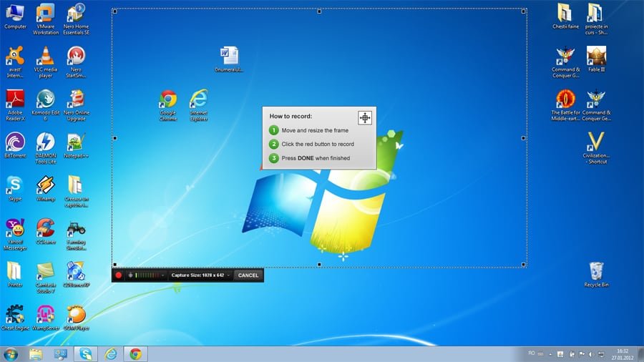Select the Adobe Reader X icon
Viewport: 644px width, 362px height.
15,105
